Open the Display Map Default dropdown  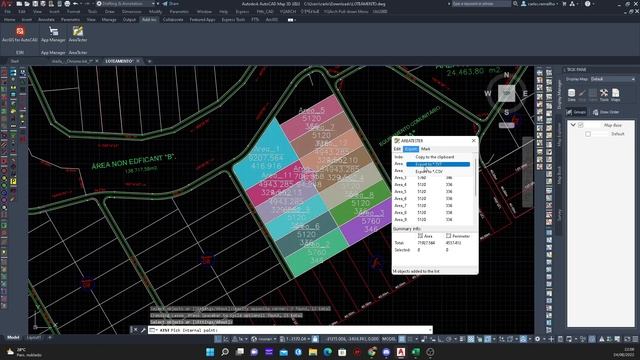pos(613,79)
